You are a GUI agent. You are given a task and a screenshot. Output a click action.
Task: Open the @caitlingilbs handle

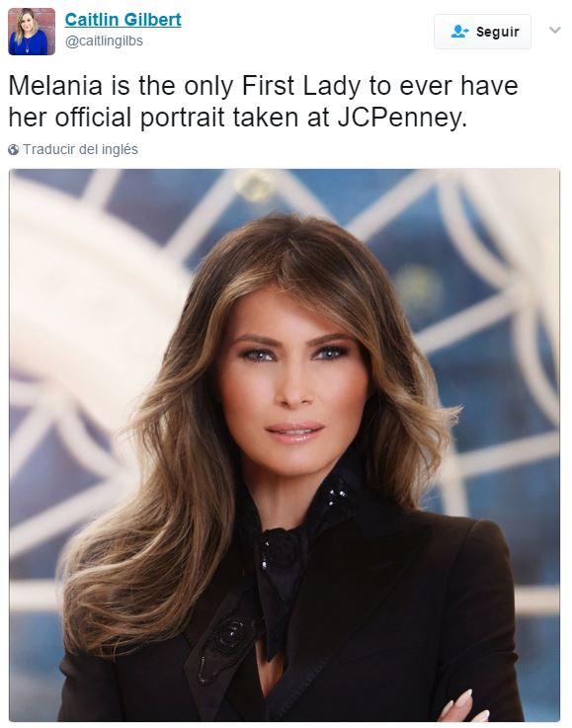coord(104,41)
